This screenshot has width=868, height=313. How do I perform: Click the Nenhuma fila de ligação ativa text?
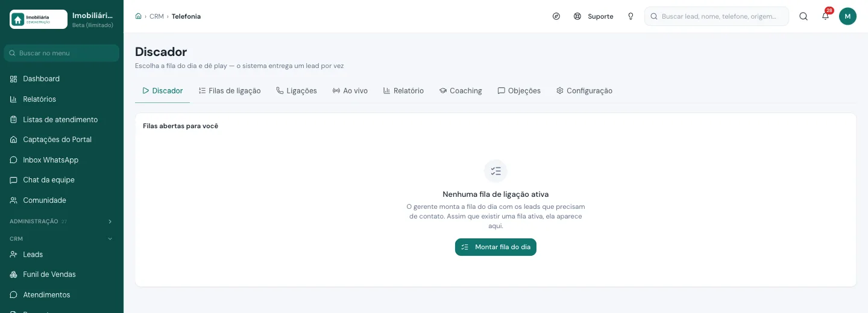pyautogui.click(x=495, y=194)
